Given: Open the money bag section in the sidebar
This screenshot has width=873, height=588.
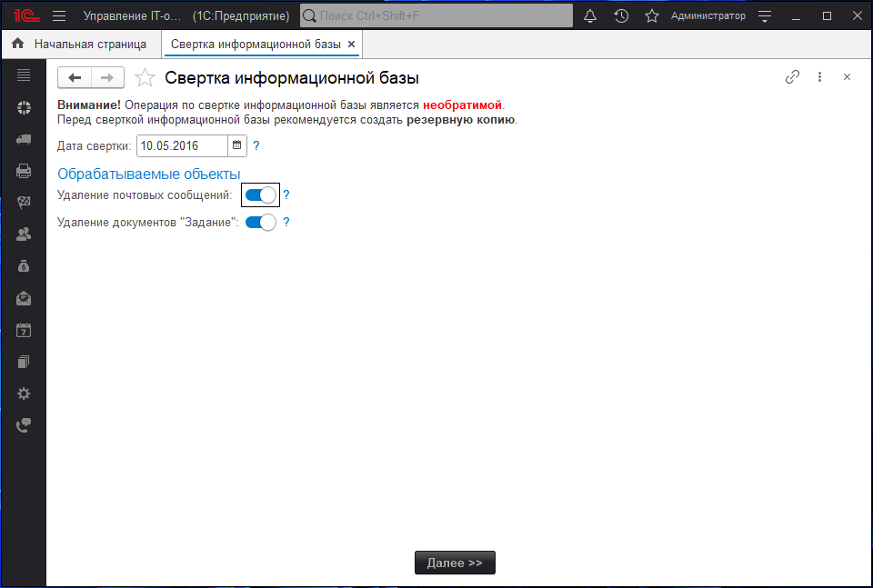Looking at the screenshot, I should point(24,266).
